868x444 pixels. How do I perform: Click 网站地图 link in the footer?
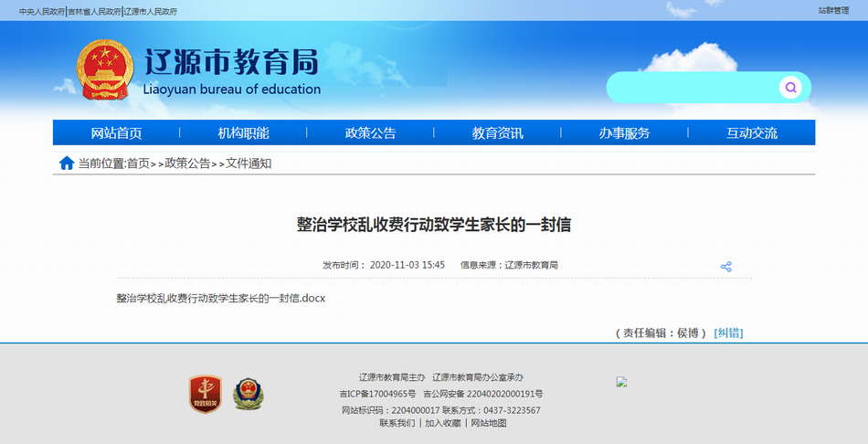(x=489, y=423)
